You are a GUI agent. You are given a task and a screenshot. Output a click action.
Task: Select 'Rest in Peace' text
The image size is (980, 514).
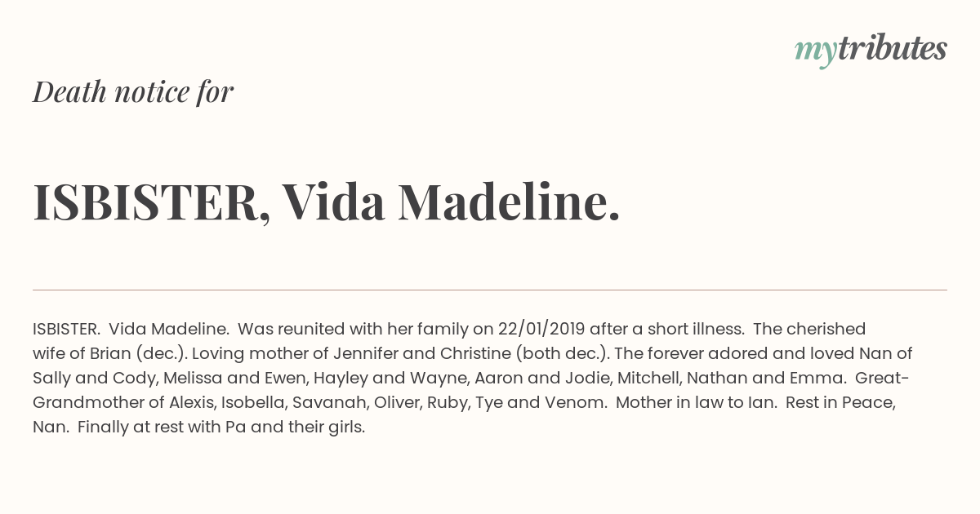coord(840,403)
